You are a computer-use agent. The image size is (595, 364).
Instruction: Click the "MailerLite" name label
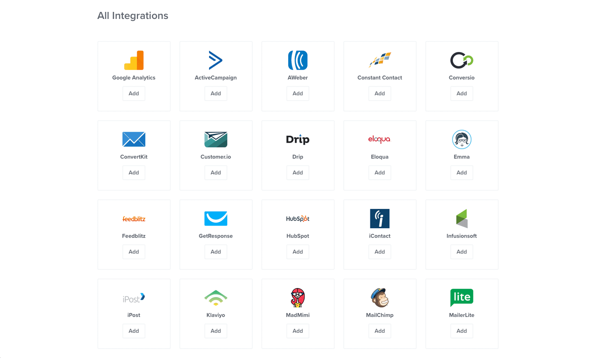click(x=461, y=315)
